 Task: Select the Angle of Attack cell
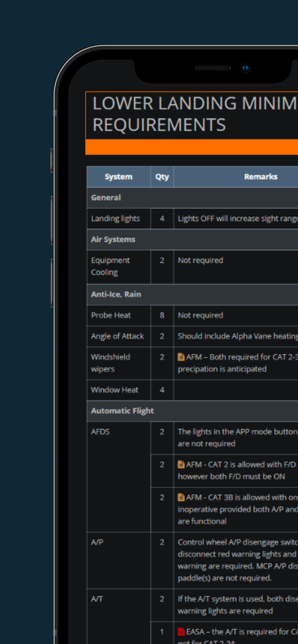pyautogui.click(x=119, y=336)
